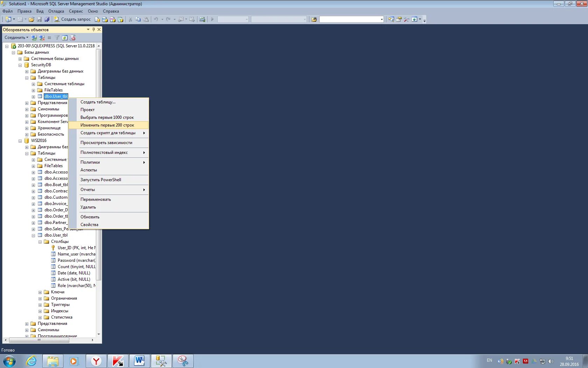The image size is (588, 368).
Task: Click Свойства in context menu
Action: (x=108, y=225)
